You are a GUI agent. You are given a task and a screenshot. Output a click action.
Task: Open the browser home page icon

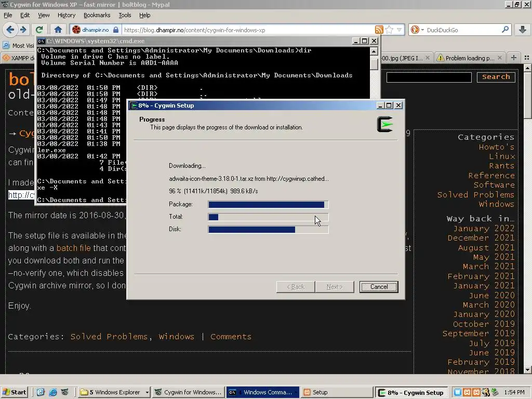point(58,30)
